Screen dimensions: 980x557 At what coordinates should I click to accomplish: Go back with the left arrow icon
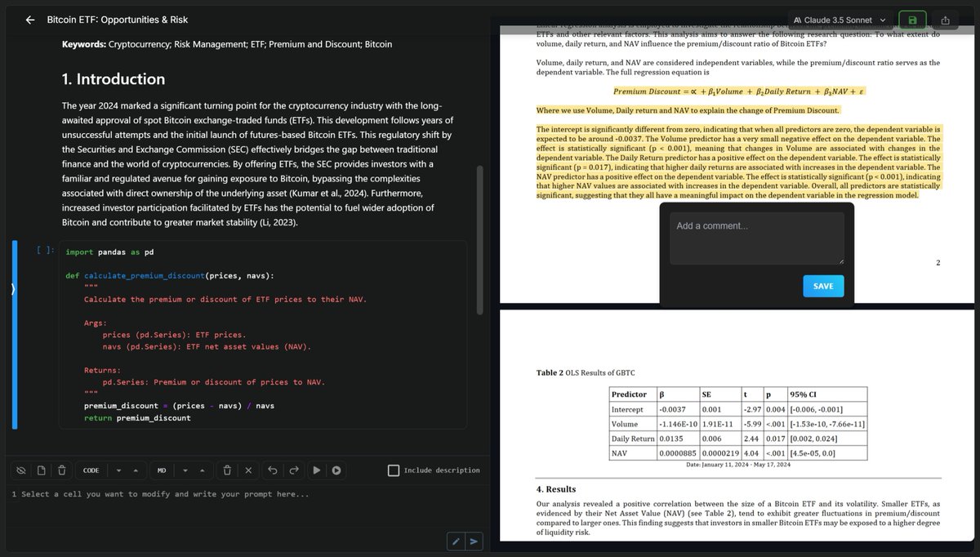[30, 20]
